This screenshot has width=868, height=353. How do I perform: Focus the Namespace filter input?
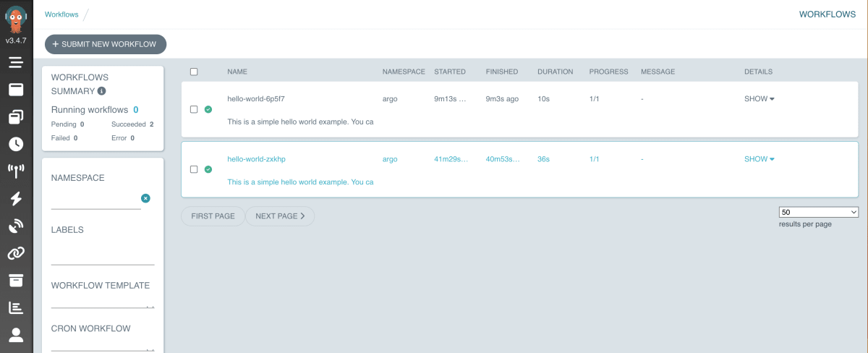click(95, 200)
